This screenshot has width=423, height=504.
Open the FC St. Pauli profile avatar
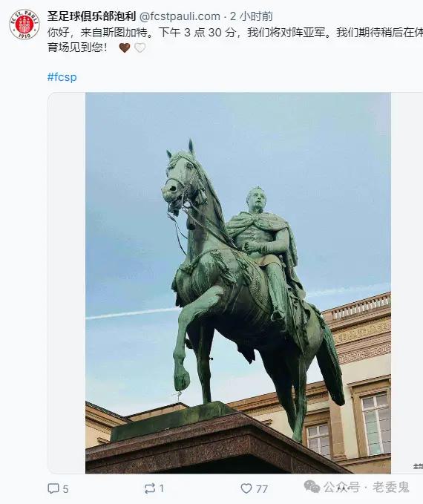[24, 24]
